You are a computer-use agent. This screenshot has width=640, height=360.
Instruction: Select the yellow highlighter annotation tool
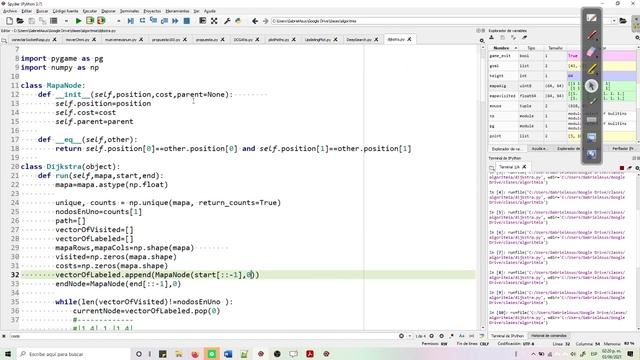pyautogui.click(x=592, y=69)
